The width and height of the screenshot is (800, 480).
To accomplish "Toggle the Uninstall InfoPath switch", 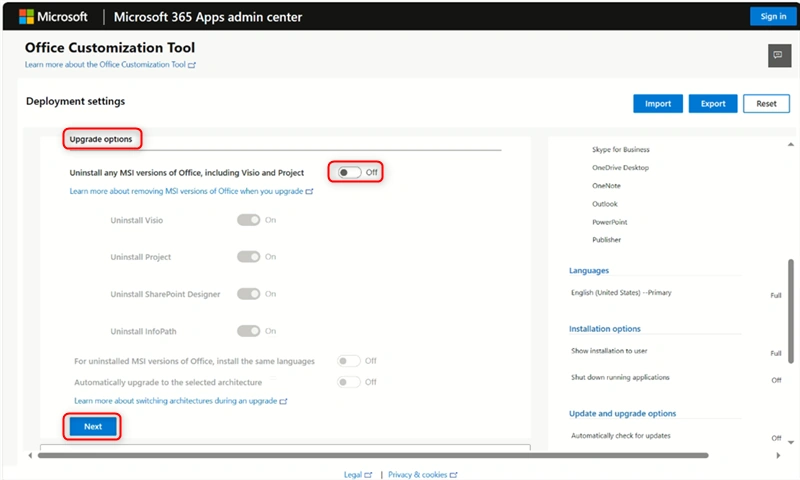I will click(x=248, y=331).
